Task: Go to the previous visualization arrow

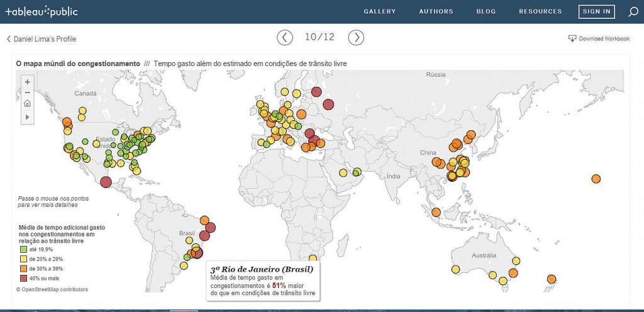Action: [285, 38]
